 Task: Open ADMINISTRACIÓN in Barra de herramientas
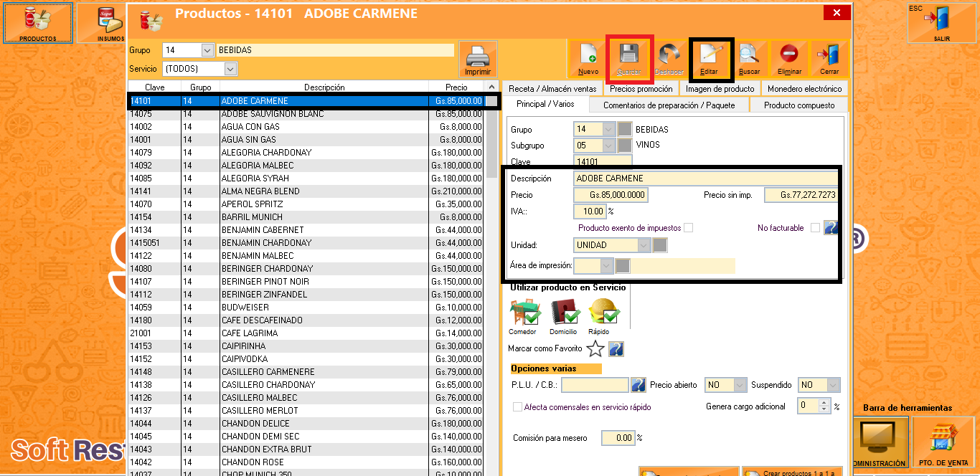(x=880, y=442)
